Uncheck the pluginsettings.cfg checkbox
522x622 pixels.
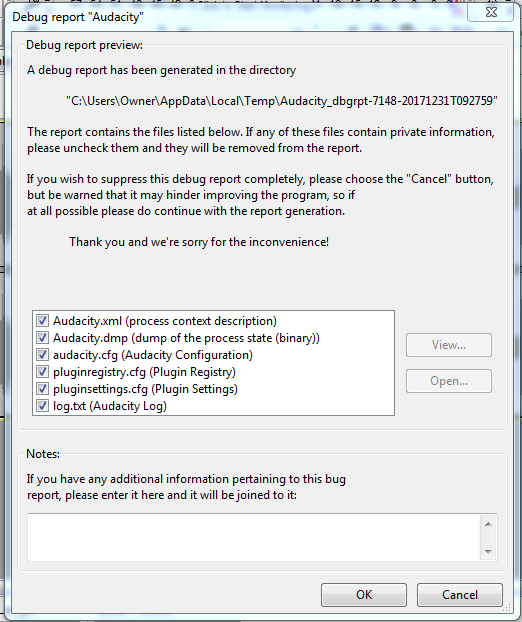click(x=42, y=389)
